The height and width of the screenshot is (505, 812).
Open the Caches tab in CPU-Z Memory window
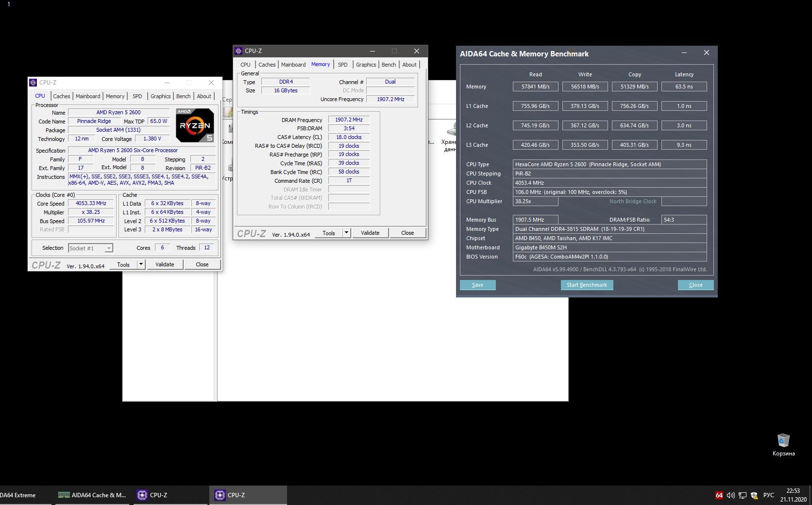pyautogui.click(x=267, y=65)
